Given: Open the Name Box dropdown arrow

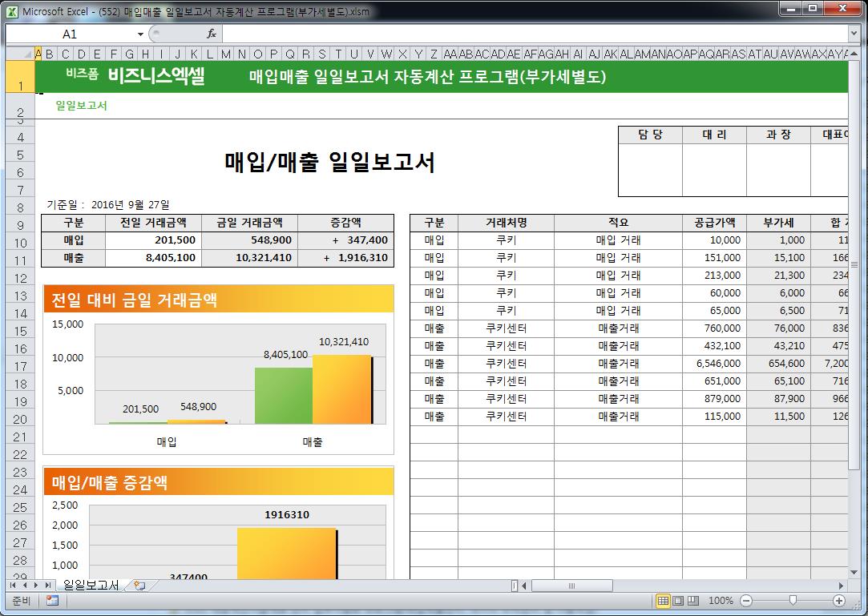Looking at the screenshot, I should [140, 34].
